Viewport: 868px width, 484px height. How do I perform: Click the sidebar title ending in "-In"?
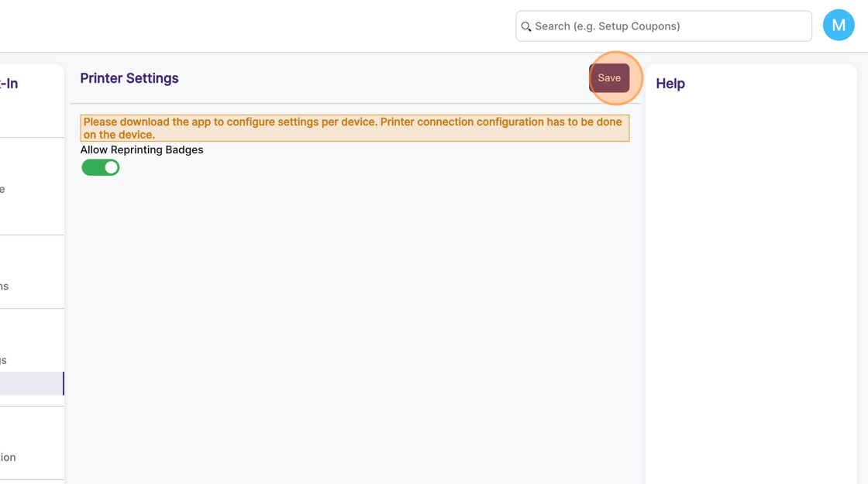coord(9,84)
